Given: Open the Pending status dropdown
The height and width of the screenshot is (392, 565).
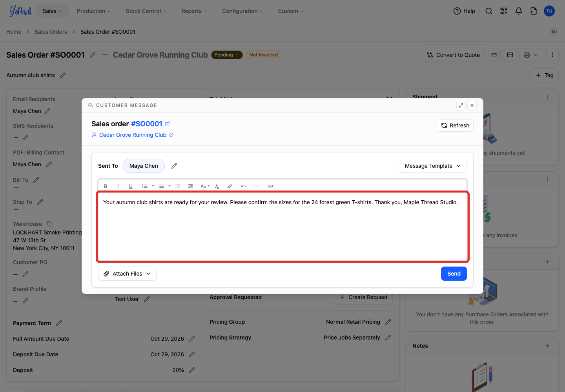Looking at the screenshot, I should [227, 55].
